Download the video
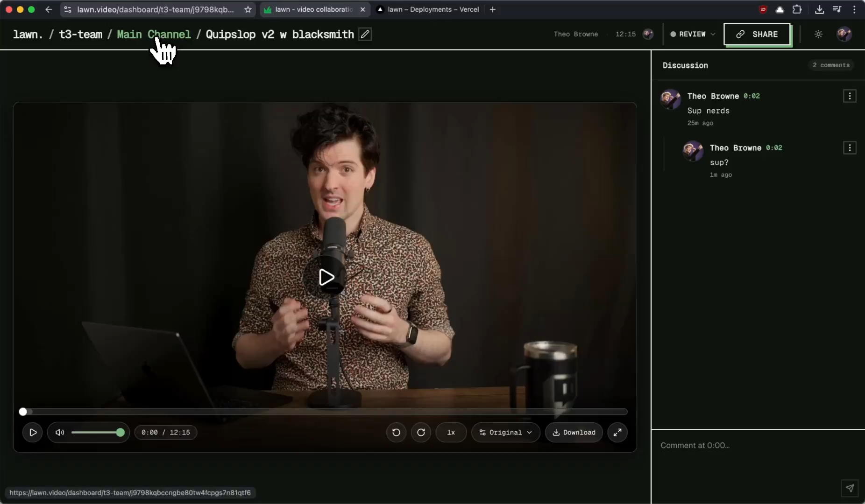This screenshot has height=504, width=865. (574, 432)
